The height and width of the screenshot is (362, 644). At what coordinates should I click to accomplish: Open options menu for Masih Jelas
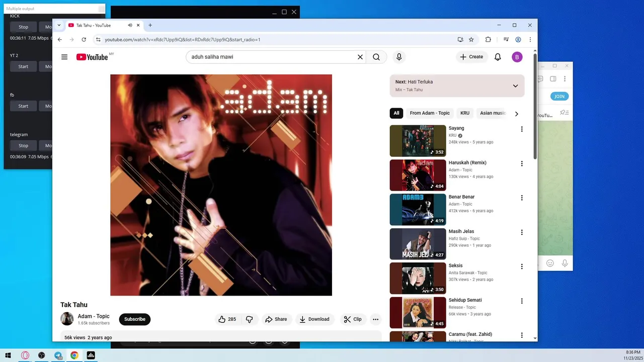pyautogui.click(x=522, y=232)
